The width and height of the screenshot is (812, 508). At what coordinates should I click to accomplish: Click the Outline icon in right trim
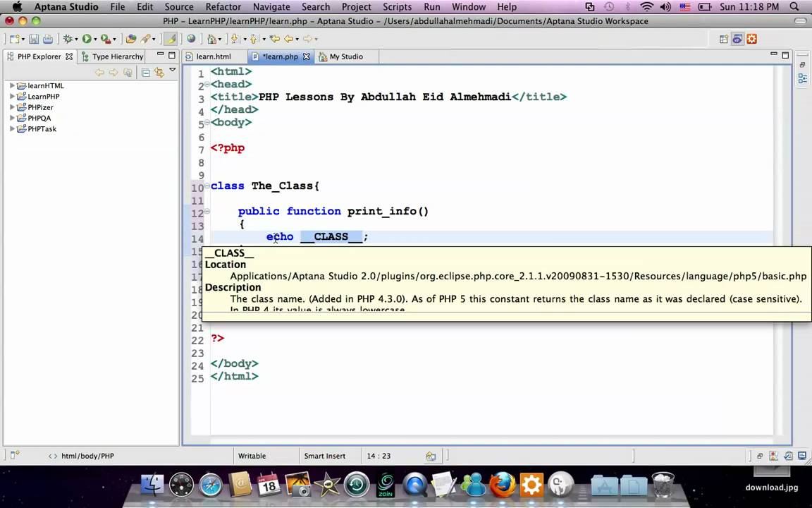pyautogui.click(x=802, y=78)
